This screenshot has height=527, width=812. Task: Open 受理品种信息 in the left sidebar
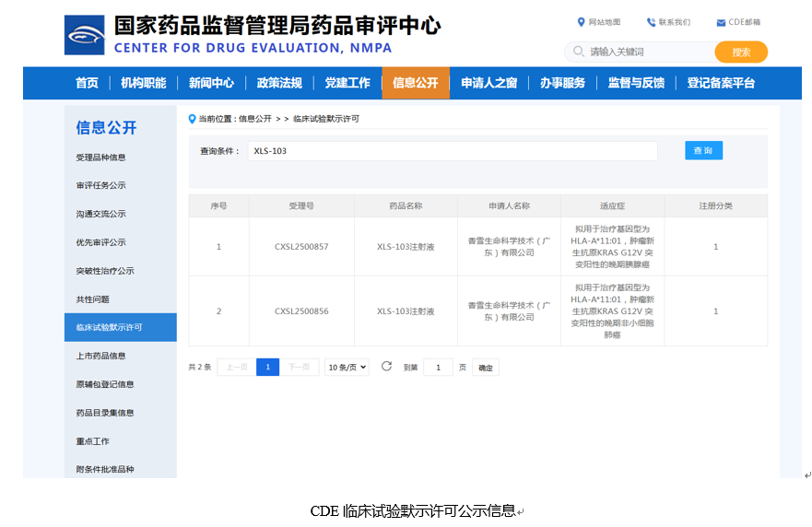coord(101,158)
